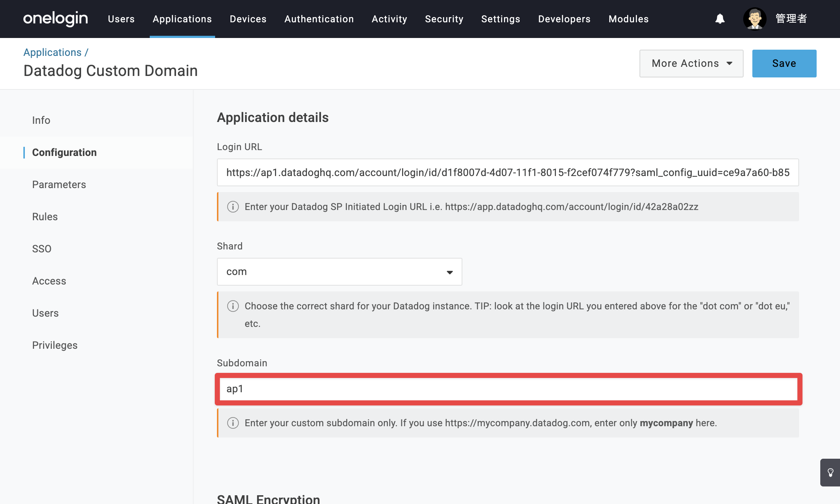Click the admin user avatar
The height and width of the screenshot is (504, 840).
[755, 19]
